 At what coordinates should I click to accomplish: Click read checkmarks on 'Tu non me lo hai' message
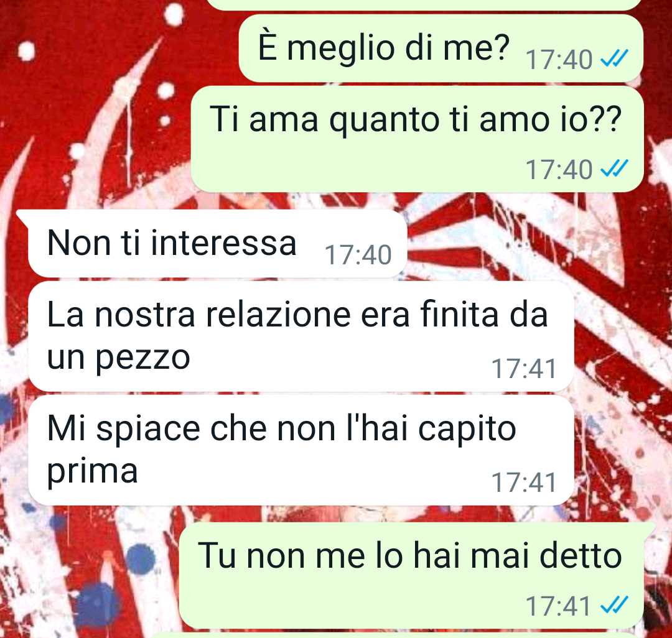[614, 604]
